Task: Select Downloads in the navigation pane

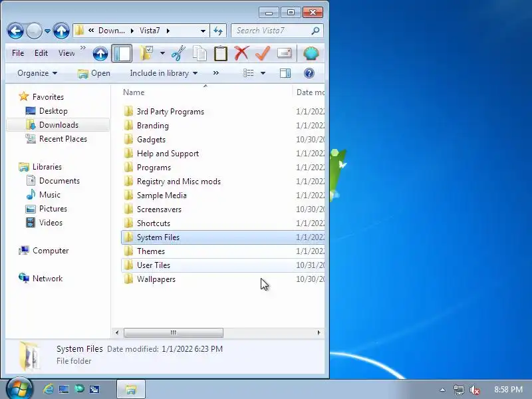Action: tap(59, 125)
